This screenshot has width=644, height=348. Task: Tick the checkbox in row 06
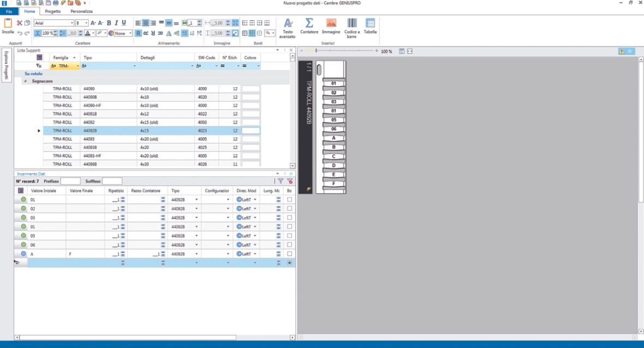(290, 245)
